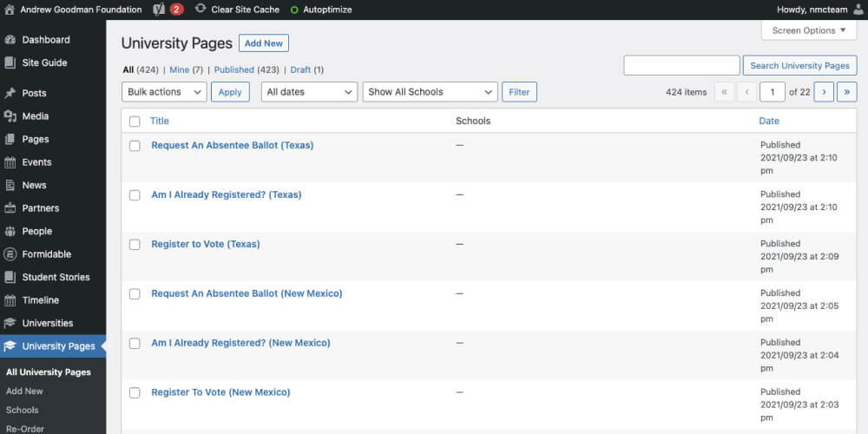Open Request An Absentee Ballot (Texas) page
Screen dimensions: 868x434
[233, 145]
